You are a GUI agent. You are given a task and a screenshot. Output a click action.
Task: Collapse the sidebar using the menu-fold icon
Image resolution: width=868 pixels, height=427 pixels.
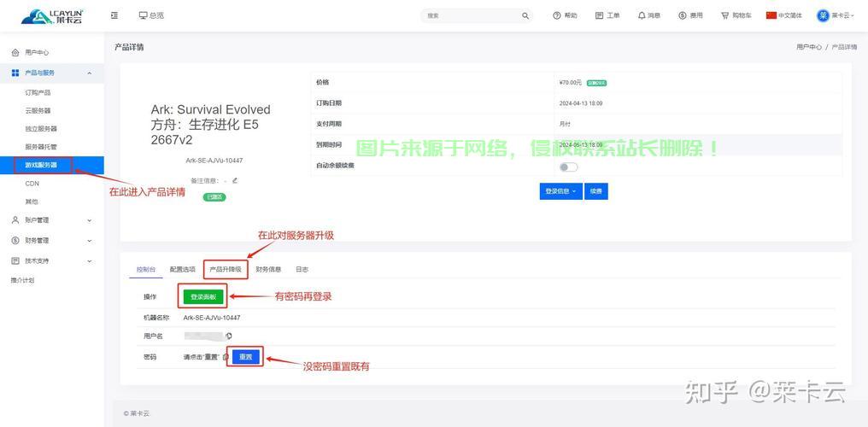pos(114,15)
